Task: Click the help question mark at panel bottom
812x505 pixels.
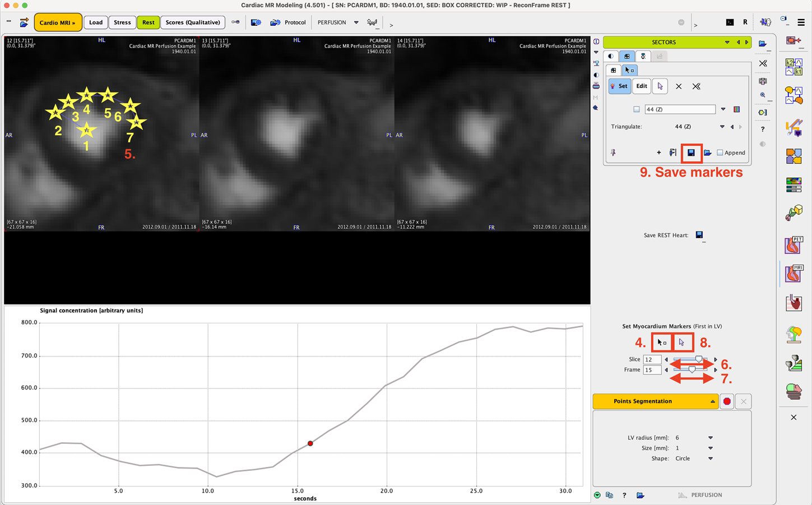Action: pos(624,495)
